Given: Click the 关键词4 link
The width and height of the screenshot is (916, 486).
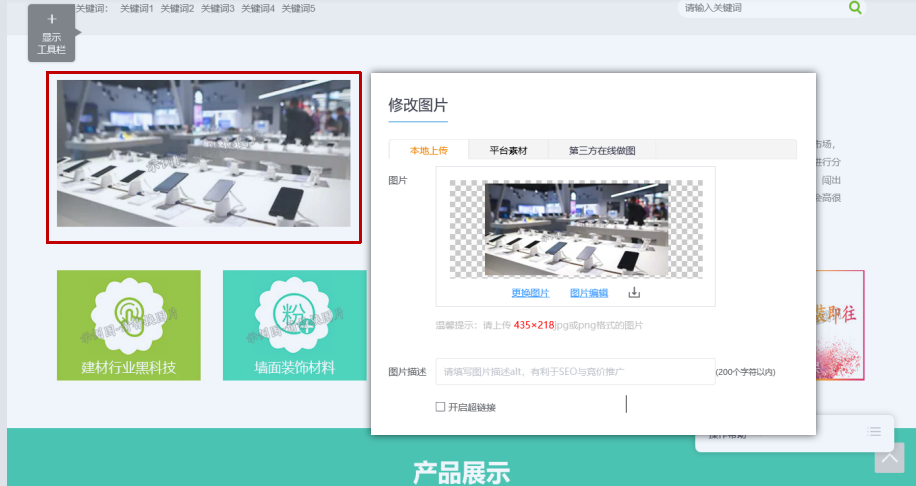Looking at the screenshot, I should pyautogui.click(x=258, y=8).
